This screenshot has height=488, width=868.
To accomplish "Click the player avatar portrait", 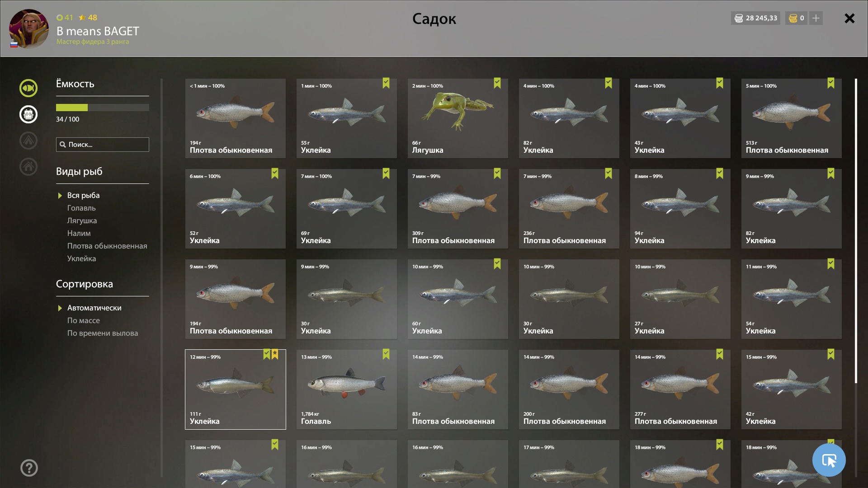I will click(29, 28).
